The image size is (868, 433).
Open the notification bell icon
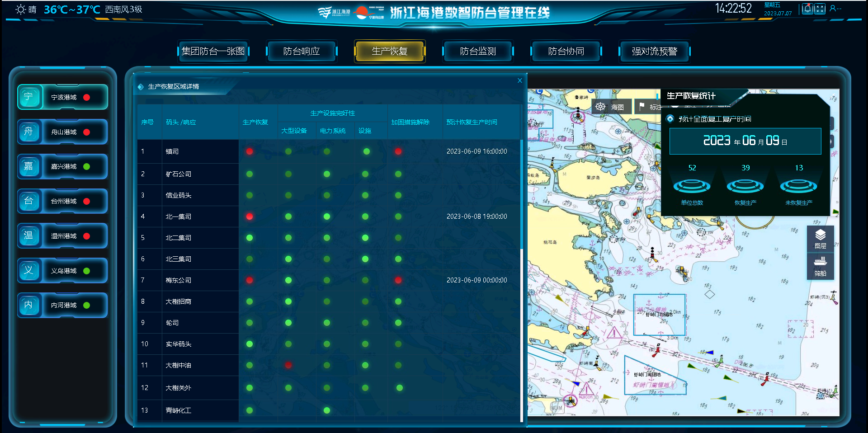[807, 9]
